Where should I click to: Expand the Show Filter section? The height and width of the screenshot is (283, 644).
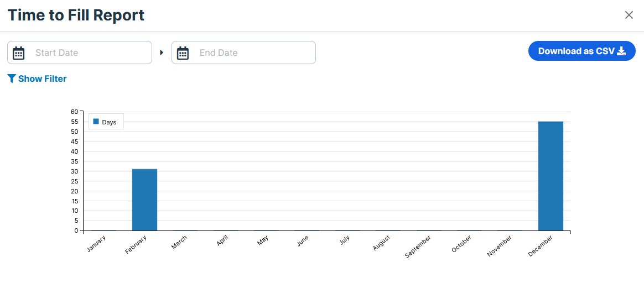[37, 78]
